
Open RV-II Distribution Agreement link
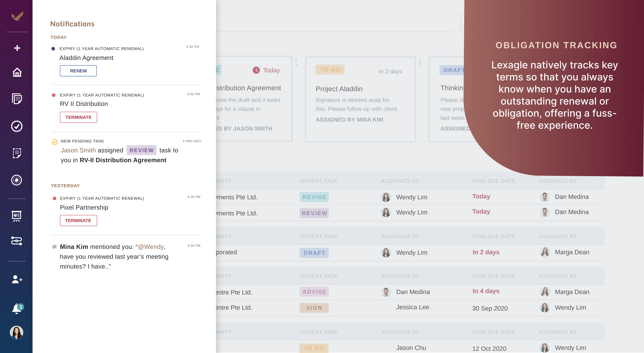pyautogui.click(x=123, y=160)
